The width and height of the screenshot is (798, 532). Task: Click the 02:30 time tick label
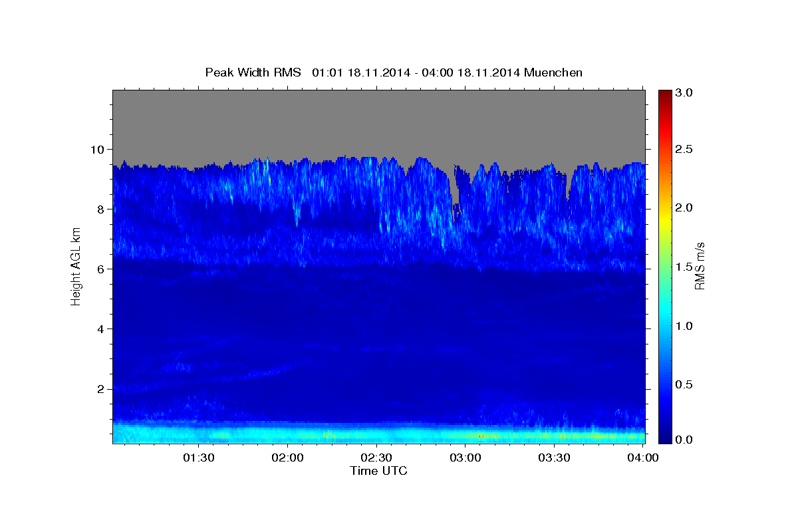click(x=376, y=458)
